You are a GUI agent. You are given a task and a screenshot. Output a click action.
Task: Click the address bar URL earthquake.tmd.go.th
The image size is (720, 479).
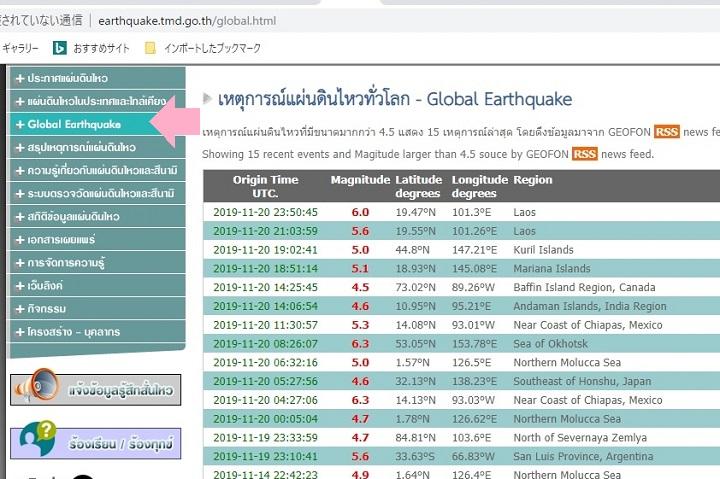[x=186, y=20]
